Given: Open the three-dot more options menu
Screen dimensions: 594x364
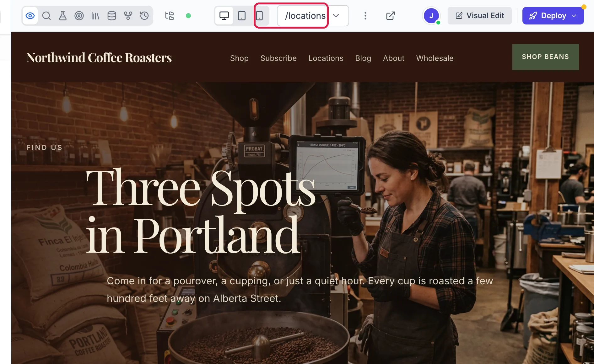Looking at the screenshot, I should [x=365, y=16].
